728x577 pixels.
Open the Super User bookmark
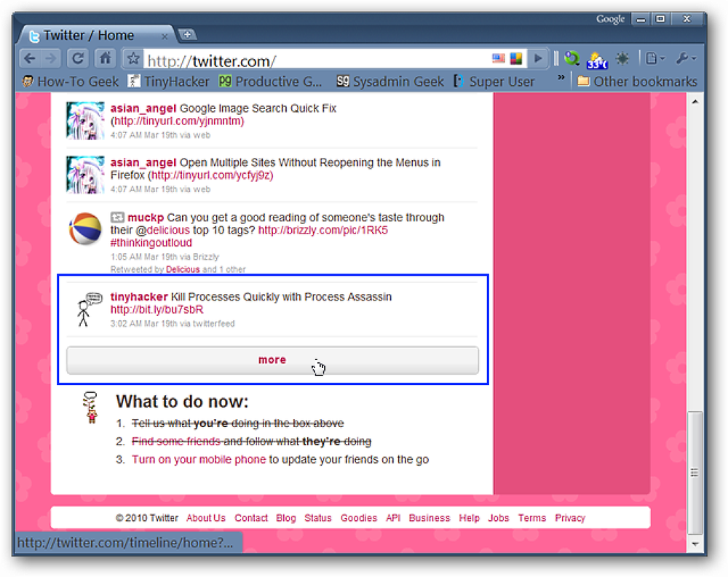494,81
